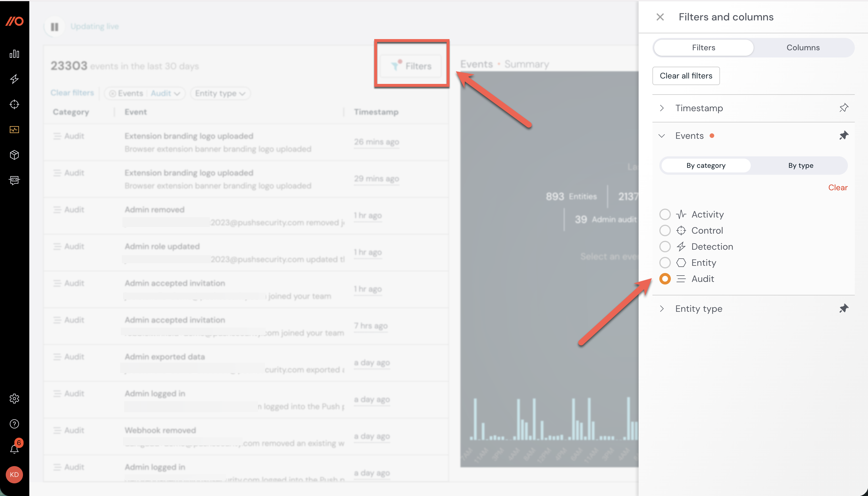Open the bar chart dashboard icon in sidebar

coord(14,54)
